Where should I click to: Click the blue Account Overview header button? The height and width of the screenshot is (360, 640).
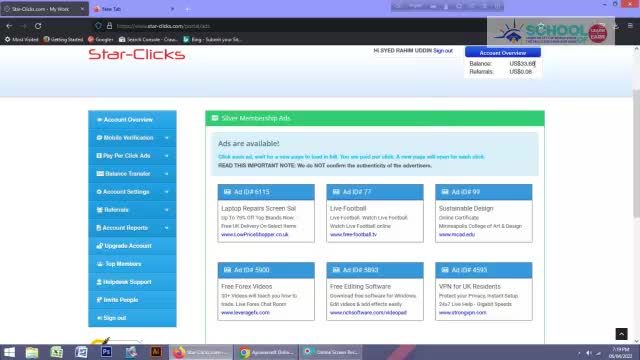point(503,53)
